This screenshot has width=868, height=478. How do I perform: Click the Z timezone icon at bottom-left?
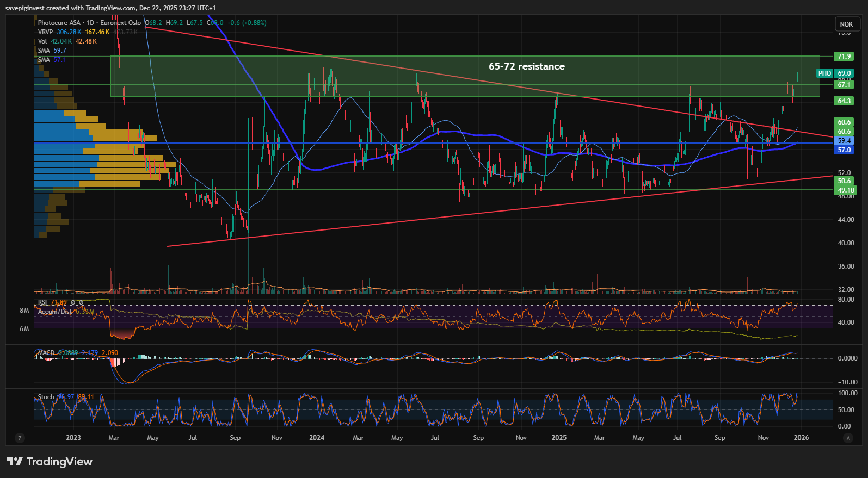click(20, 438)
